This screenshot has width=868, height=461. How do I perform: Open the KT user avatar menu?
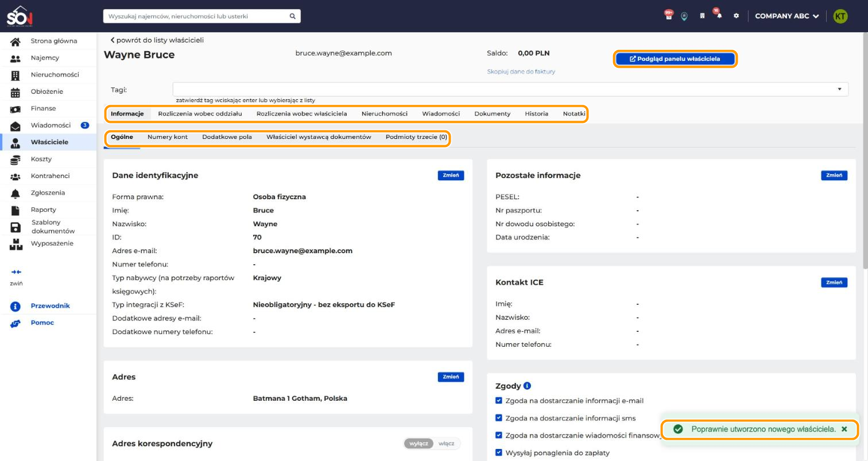click(840, 16)
